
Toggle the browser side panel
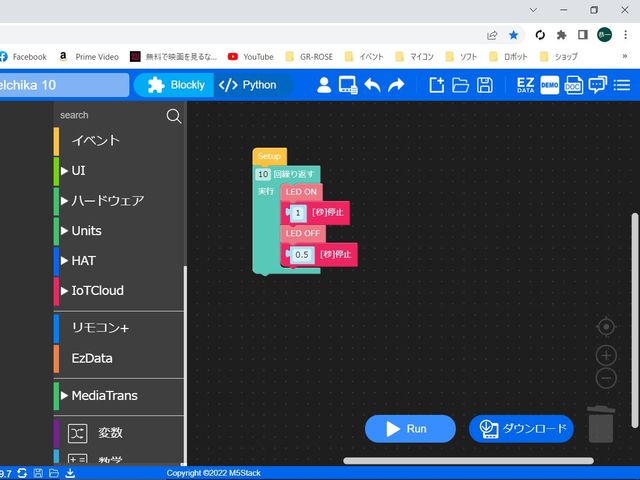click(x=583, y=35)
